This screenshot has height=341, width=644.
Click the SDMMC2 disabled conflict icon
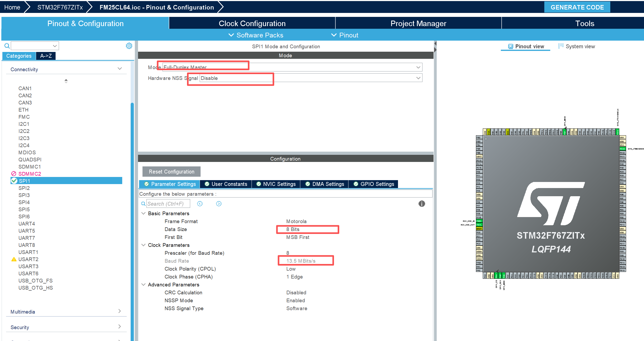pos(14,174)
